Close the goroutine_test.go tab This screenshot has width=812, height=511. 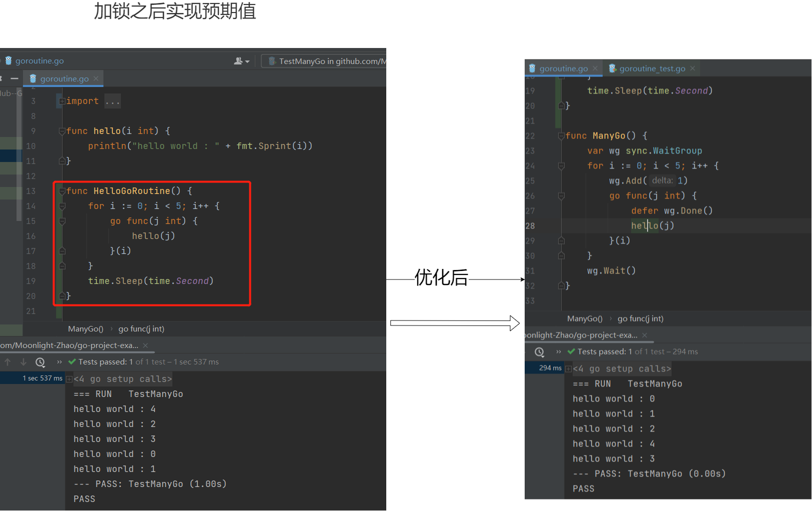pos(693,68)
